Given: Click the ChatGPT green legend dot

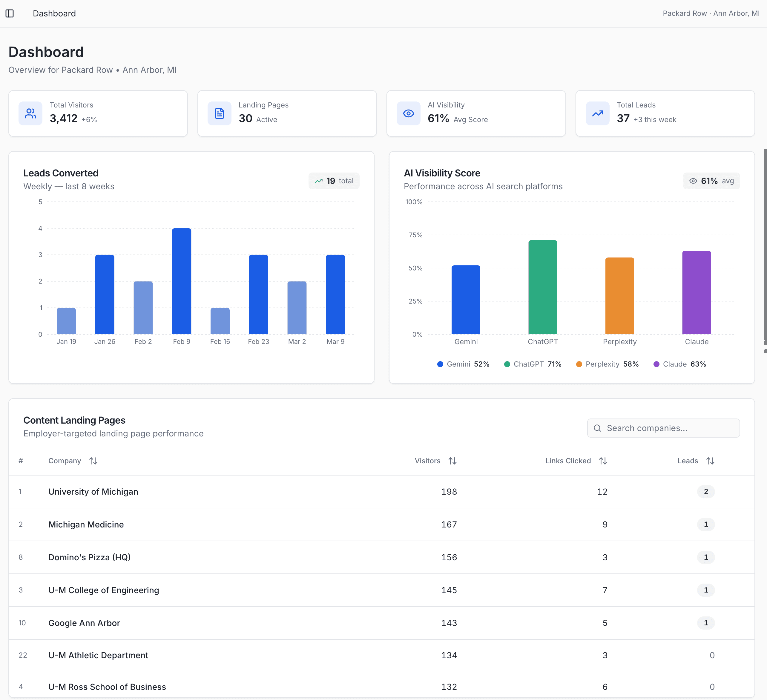Looking at the screenshot, I should pyautogui.click(x=507, y=364).
